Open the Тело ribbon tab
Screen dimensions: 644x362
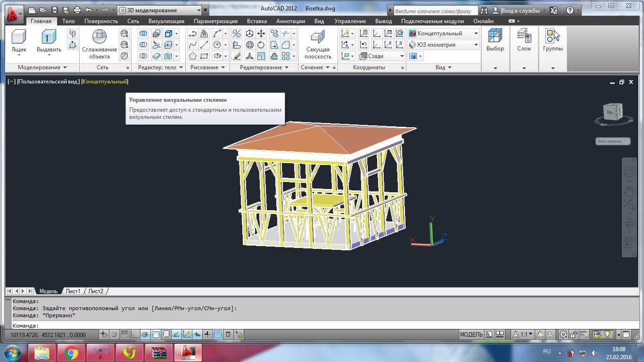68,21
